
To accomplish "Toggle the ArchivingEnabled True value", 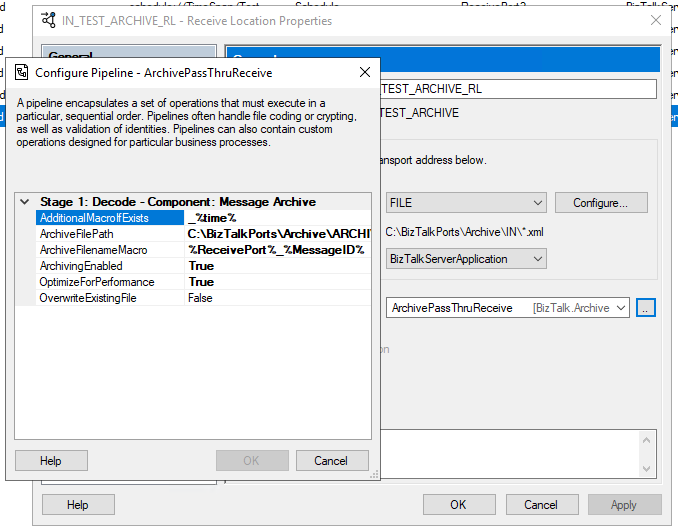I will click(x=278, y=266).
